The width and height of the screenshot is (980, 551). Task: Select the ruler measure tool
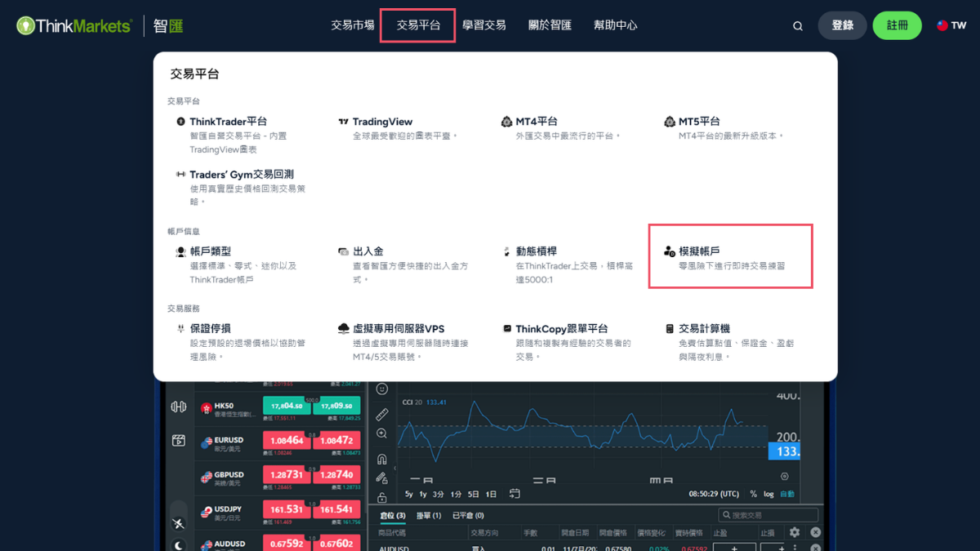(x=381, y=413)
